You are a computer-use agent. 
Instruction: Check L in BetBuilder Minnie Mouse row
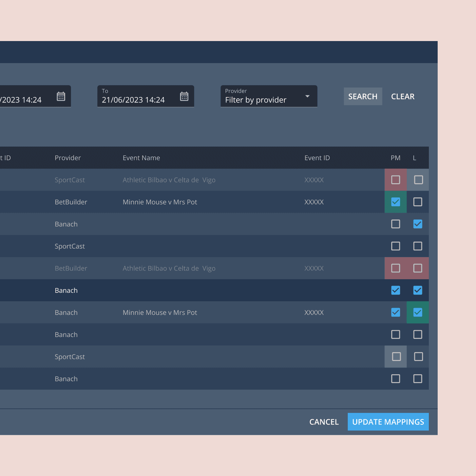coord(418,202)
